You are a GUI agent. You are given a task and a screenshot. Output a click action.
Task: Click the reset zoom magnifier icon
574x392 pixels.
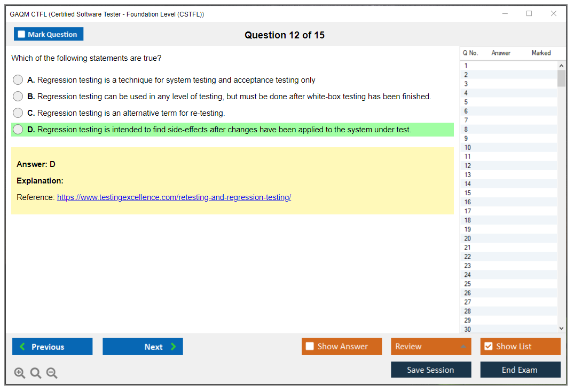[36, 373]
